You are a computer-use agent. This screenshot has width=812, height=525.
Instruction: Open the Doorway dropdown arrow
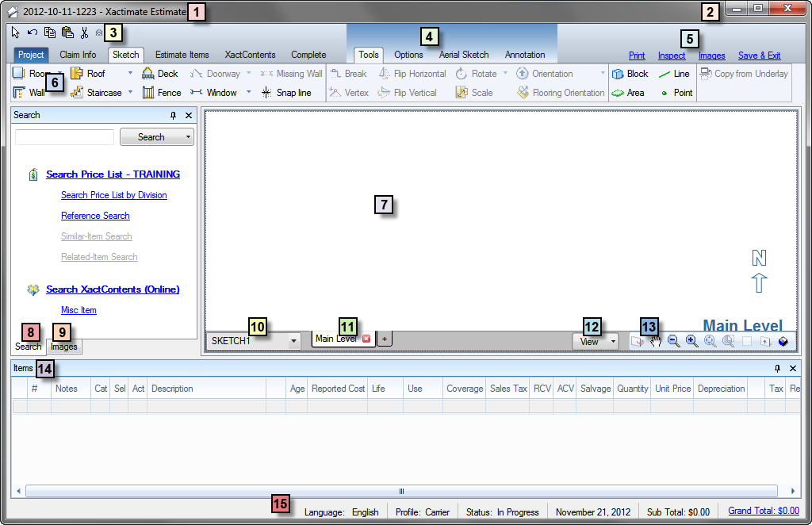(x=249, y=73)
